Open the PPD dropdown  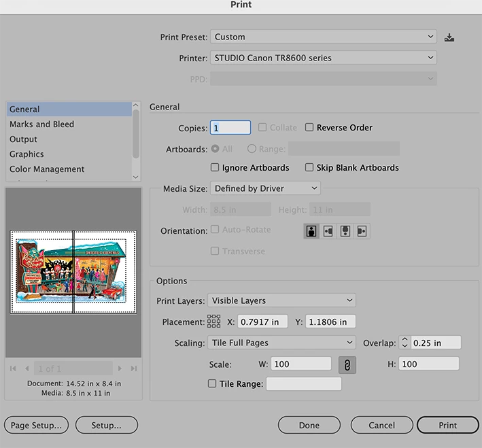coord(324,79)
